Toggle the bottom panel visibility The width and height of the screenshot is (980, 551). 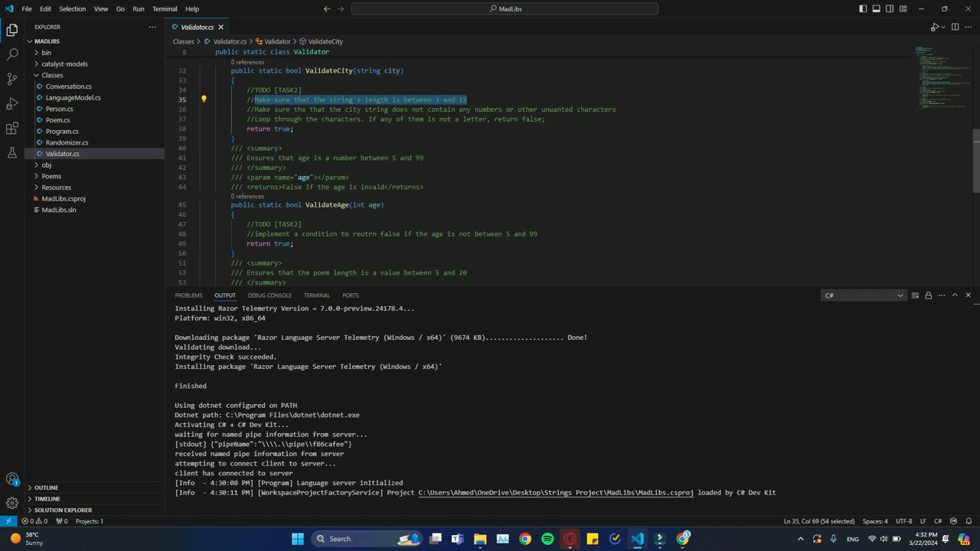(x=877, y=9)
